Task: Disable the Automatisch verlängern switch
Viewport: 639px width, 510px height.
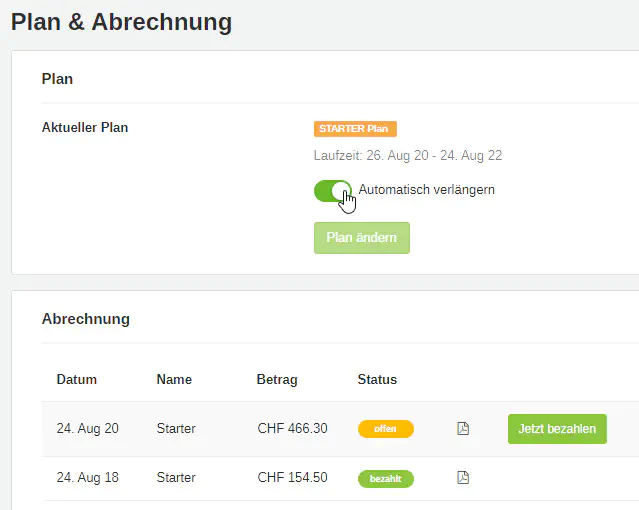Action: coord(332,190)
